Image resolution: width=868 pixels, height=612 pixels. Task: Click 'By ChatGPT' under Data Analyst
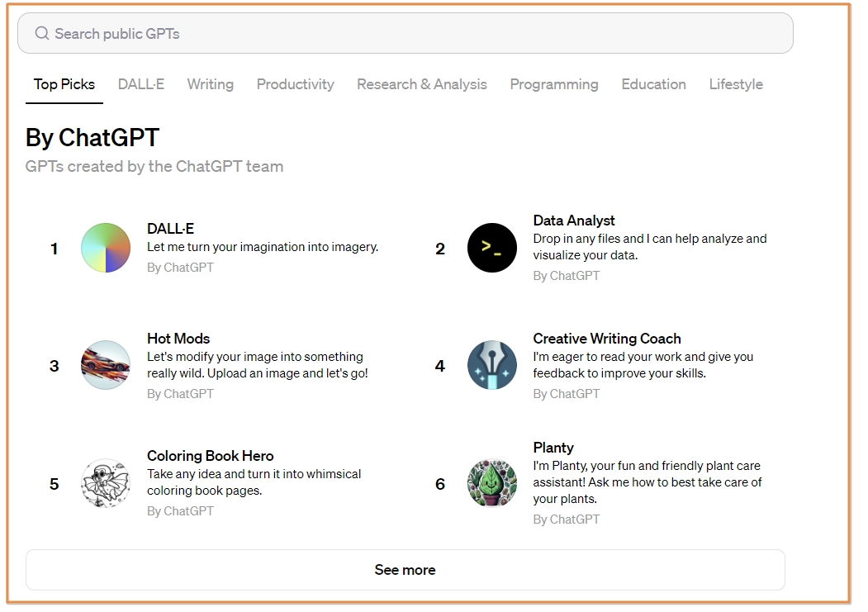point(567,276)
